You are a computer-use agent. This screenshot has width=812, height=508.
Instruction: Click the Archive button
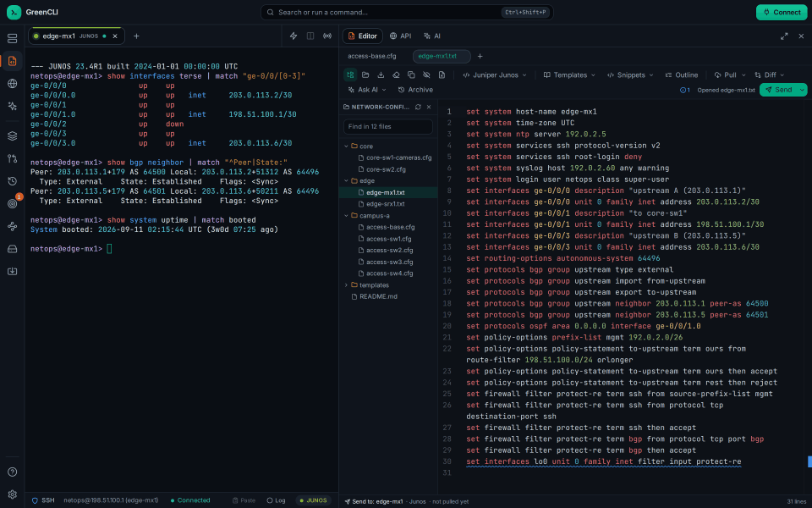415,90
